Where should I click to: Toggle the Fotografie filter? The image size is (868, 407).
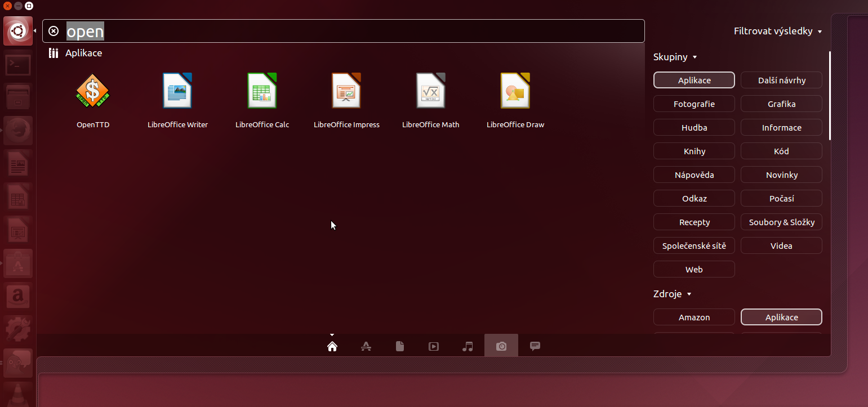694,104
